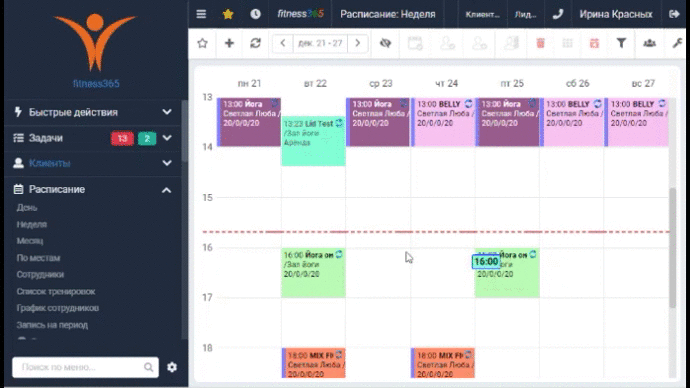Open Неделя schedule view
Viewport: 690px width, 388px height.
point(32,224)
